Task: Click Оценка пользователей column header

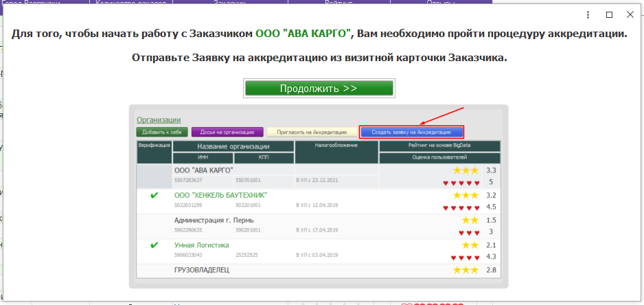Action: pos(439,158)
